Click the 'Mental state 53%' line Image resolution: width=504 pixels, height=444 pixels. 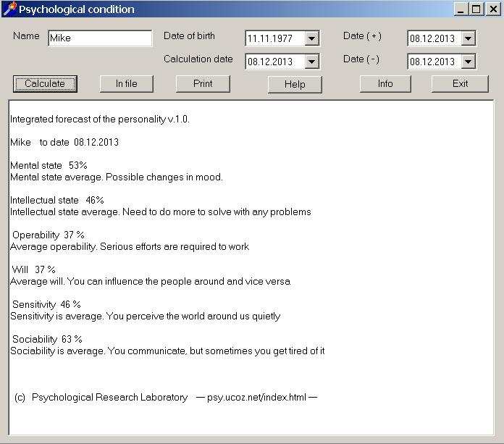coord(49,165)
